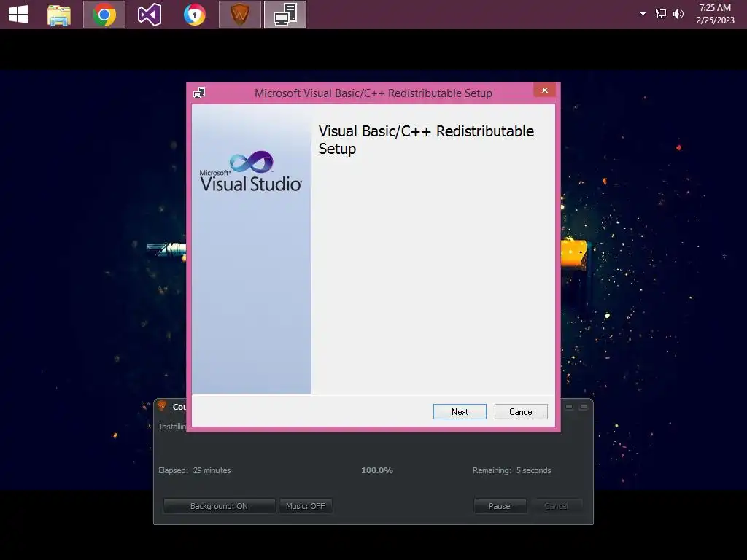Open the network status tray icon

point(660,14)
